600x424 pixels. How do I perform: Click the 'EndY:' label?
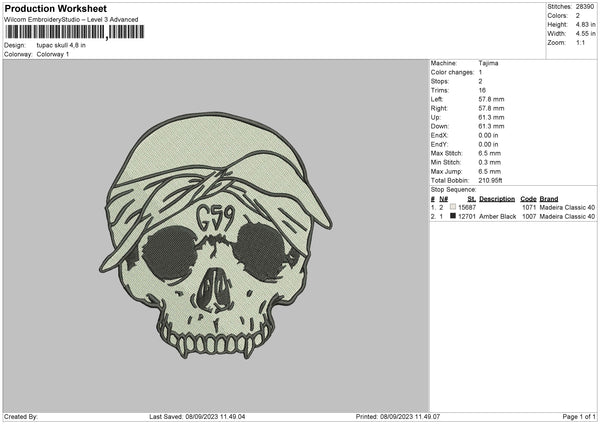[439, 144]
